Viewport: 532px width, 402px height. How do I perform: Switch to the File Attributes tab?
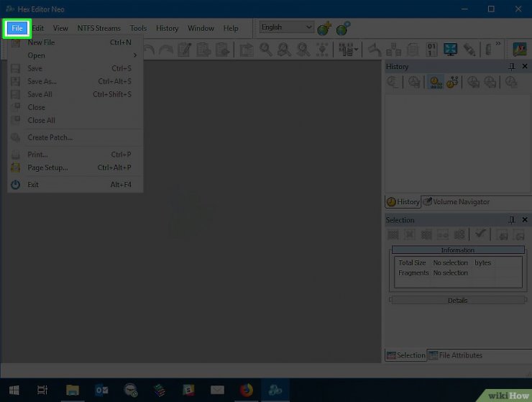pos(455,355)
